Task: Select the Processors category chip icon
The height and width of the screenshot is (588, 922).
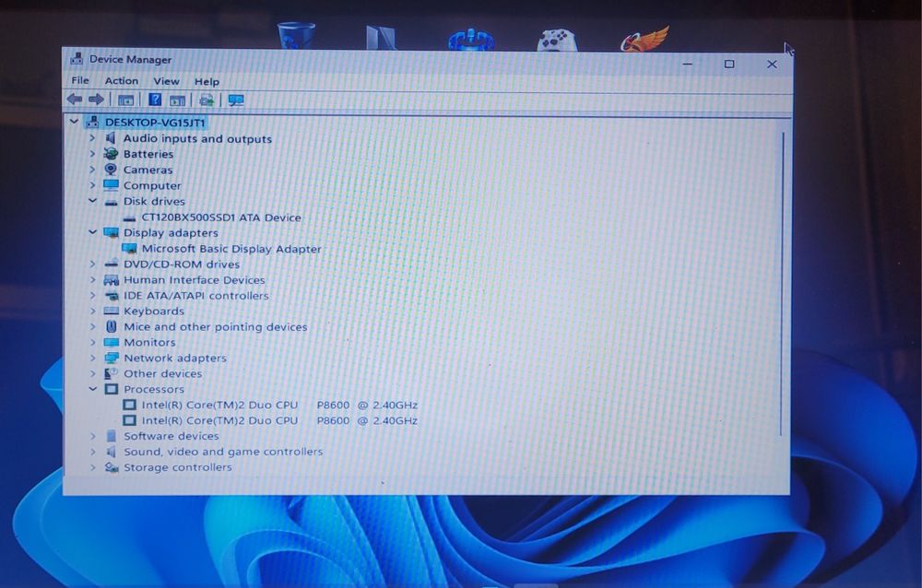Action: click(112, 389)
